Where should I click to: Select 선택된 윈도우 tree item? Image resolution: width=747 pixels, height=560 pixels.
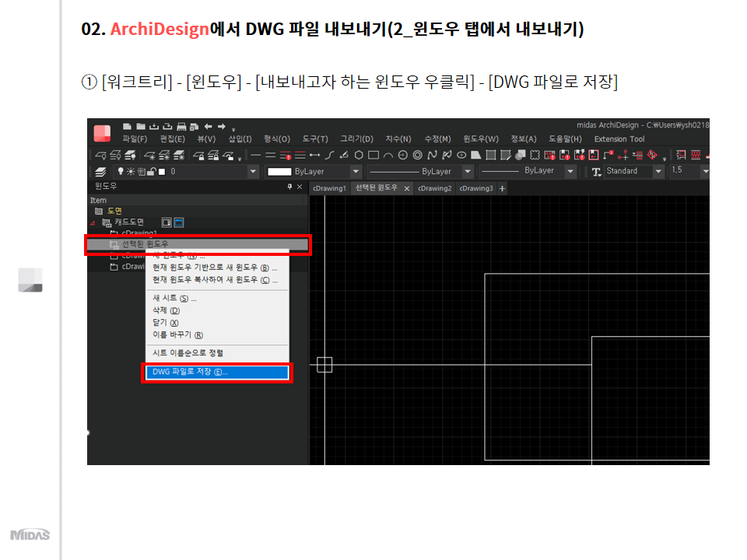point(198,244)
